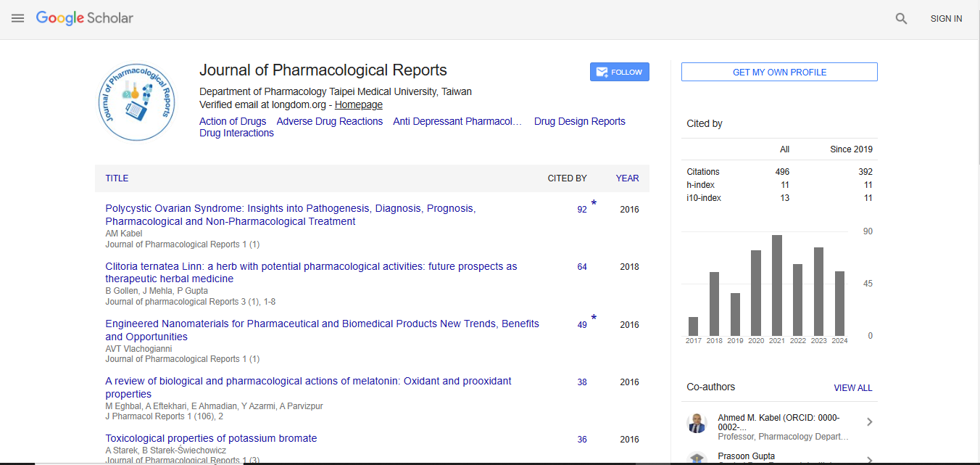Sort by the Cited By column header
Screen dimensions: 980x465
[x=567, y=178]
